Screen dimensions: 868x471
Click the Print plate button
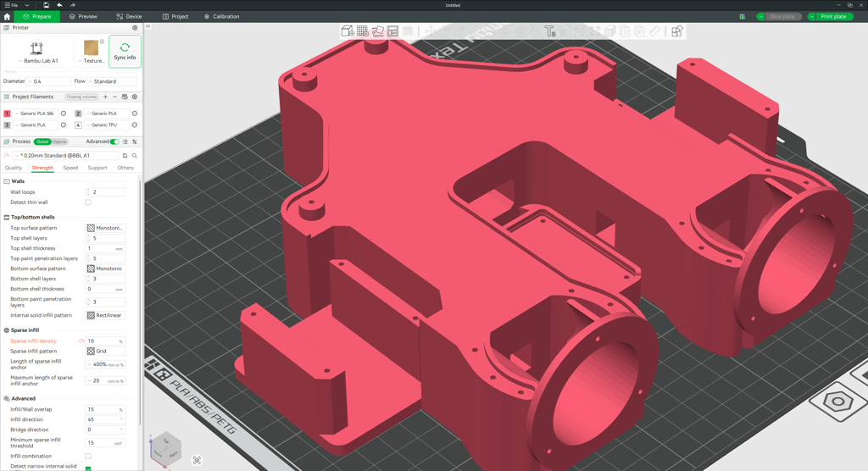(833, 17)
